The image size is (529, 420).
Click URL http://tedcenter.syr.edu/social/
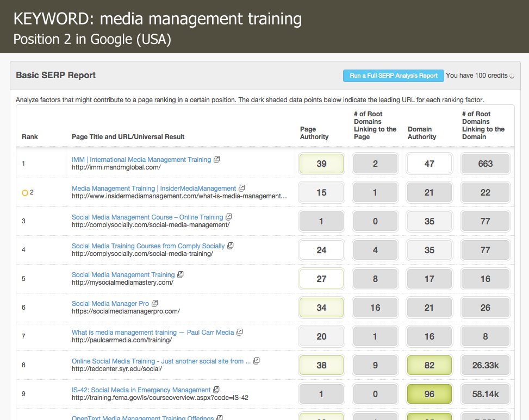[117, 369]
